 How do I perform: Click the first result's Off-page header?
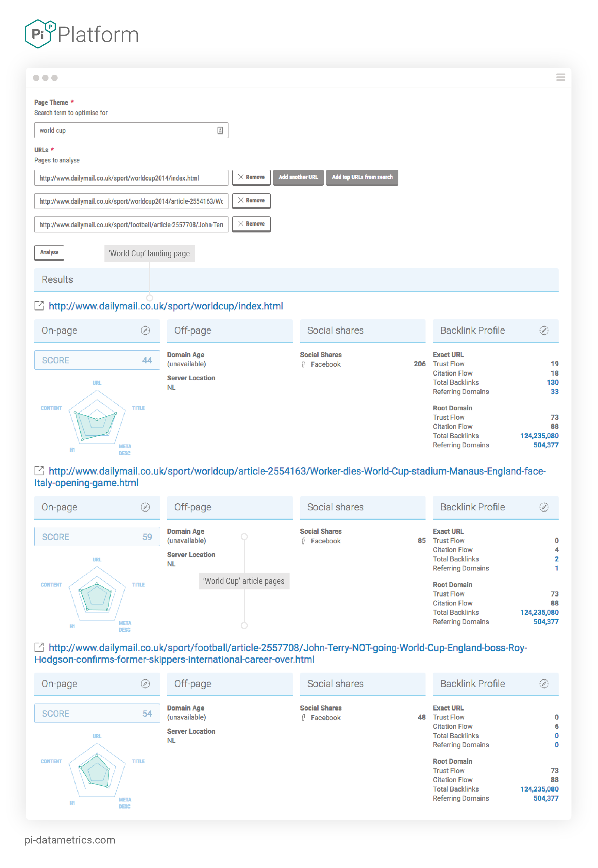[230, 331]
